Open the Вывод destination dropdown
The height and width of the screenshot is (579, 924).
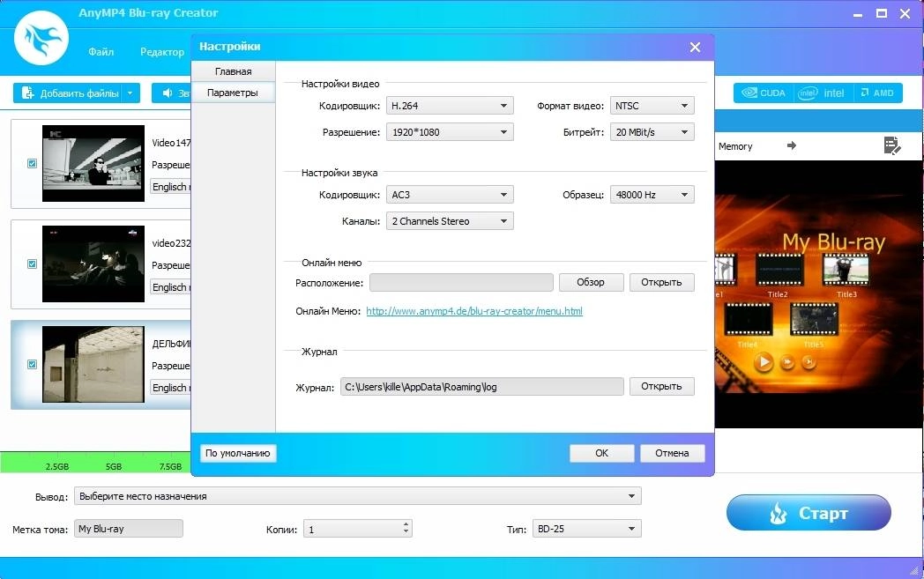tap(358, 496)
